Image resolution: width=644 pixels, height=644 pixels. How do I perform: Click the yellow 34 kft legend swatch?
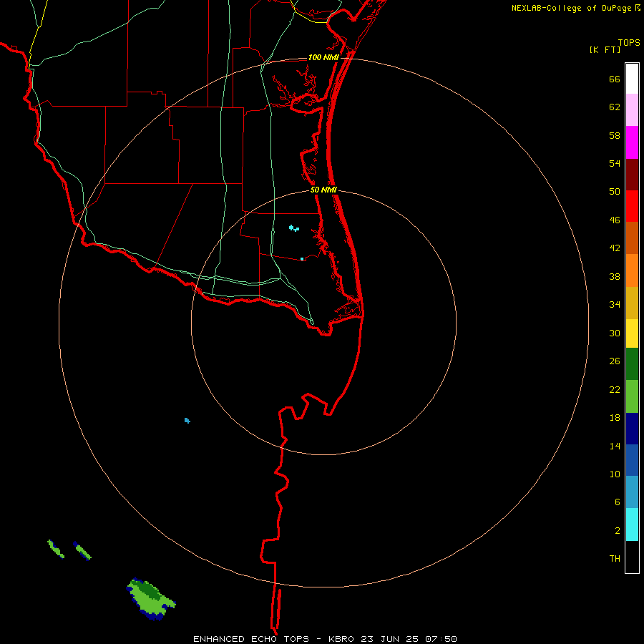click(632, 333)
